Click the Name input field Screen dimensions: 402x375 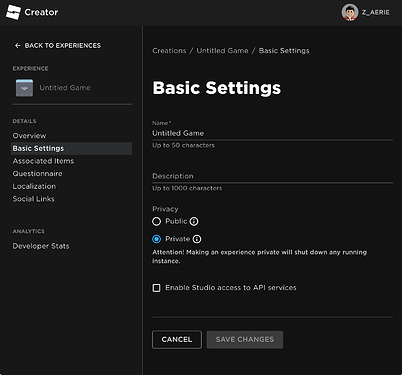273,133
